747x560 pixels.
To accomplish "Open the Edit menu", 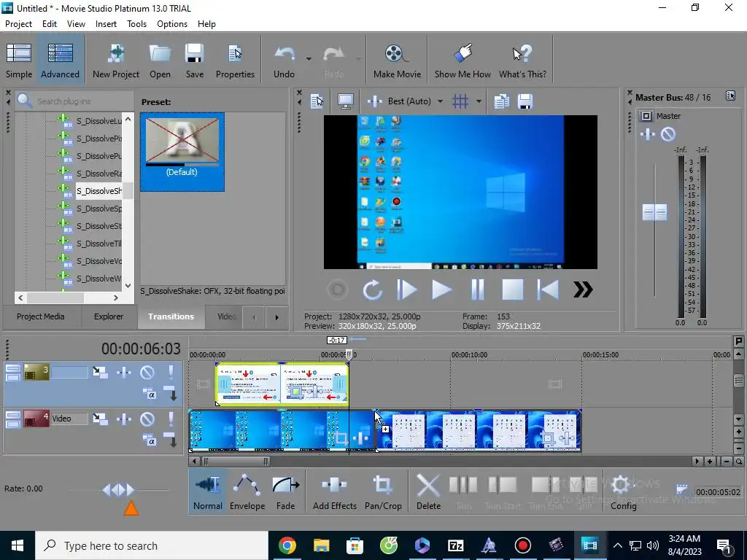I will coord(50,24).
